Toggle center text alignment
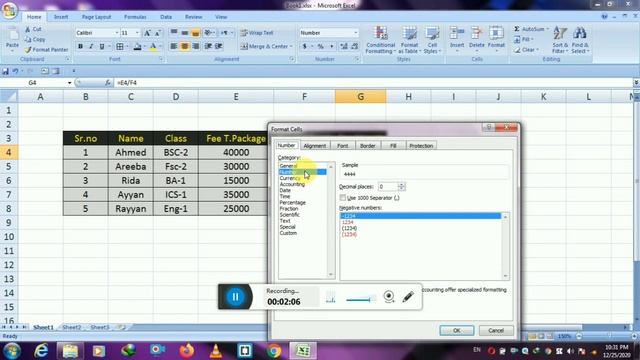The image size is (640, 360). point(185,47)
